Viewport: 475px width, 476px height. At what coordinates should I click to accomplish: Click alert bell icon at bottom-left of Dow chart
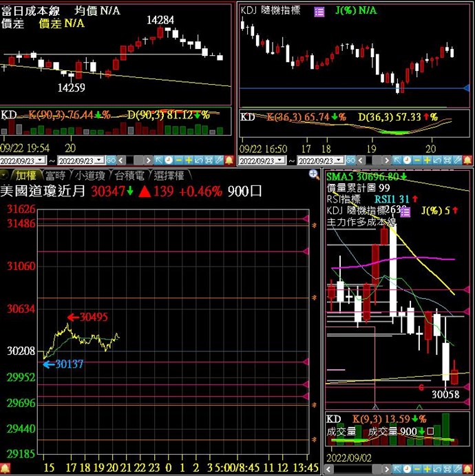tap(5, 468)
